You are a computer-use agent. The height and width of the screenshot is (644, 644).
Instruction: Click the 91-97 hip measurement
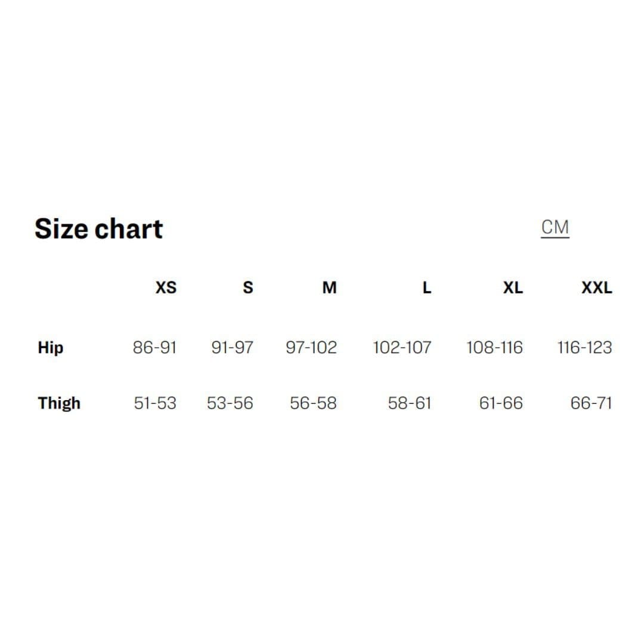point(232,348)
